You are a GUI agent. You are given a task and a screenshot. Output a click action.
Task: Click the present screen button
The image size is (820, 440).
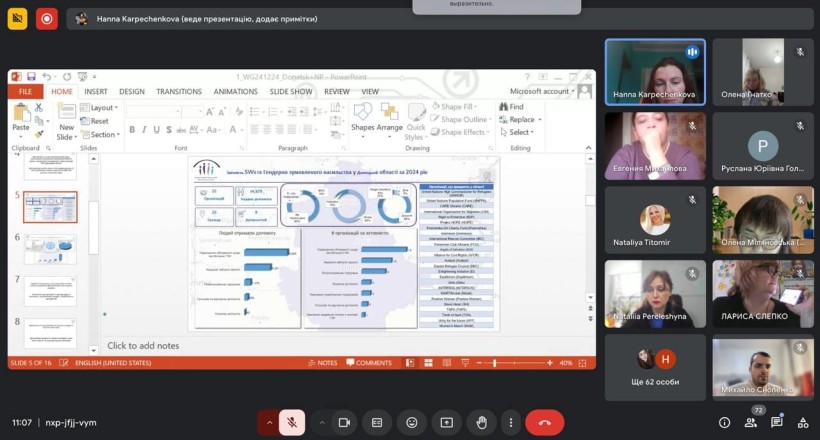tap(447, 422)
